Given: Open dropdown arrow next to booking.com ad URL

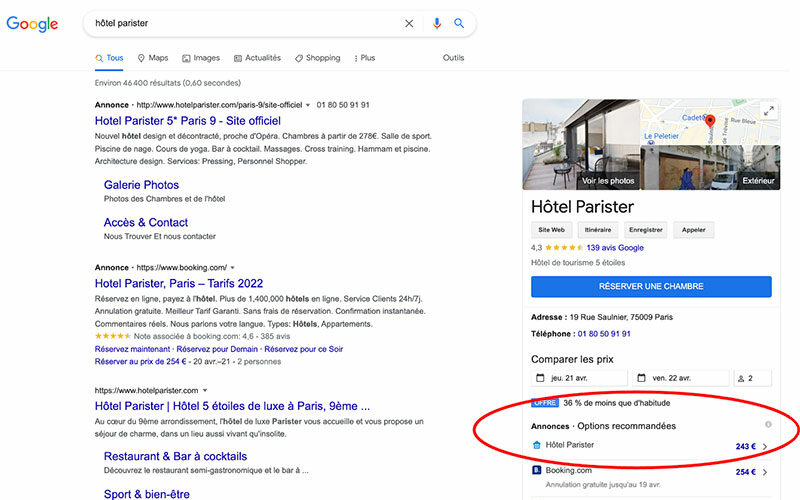Looking at the screenshot, I should 232,268.
